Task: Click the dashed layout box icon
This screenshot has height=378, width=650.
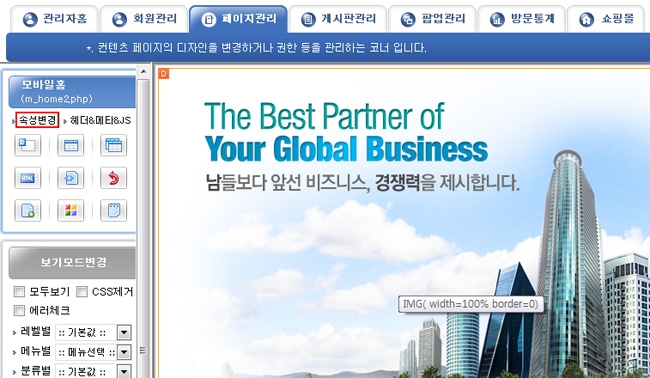Action: [28, 145]
